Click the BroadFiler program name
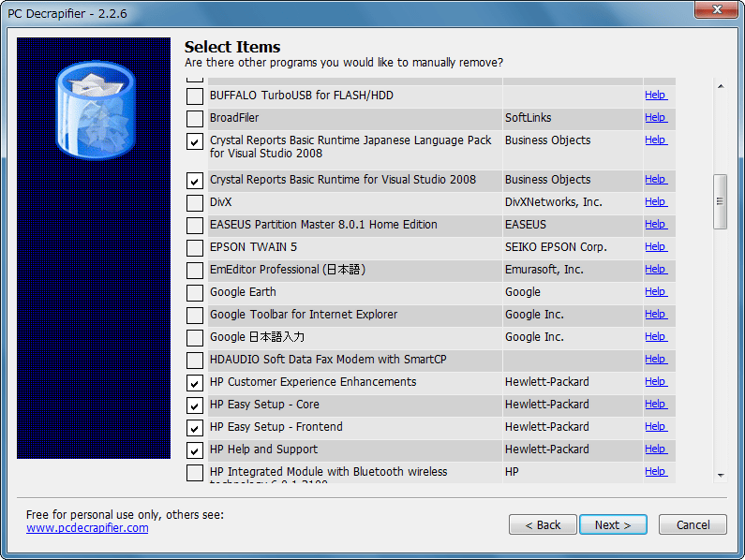The image size is (745, 560). point(234,118)
